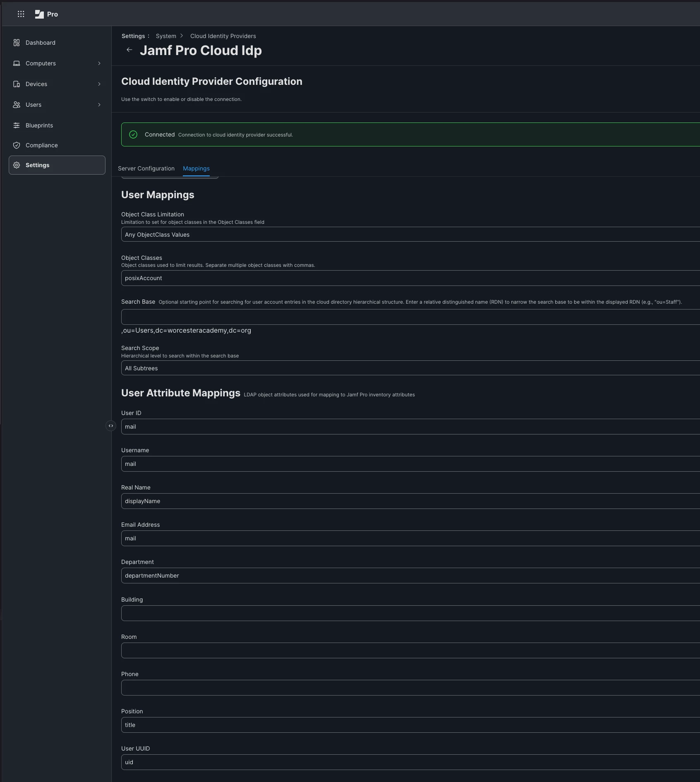This screenshot has height=782, width=700.
Task: Click the Dashboard icon in sidebar
Action: pos(17,43)
